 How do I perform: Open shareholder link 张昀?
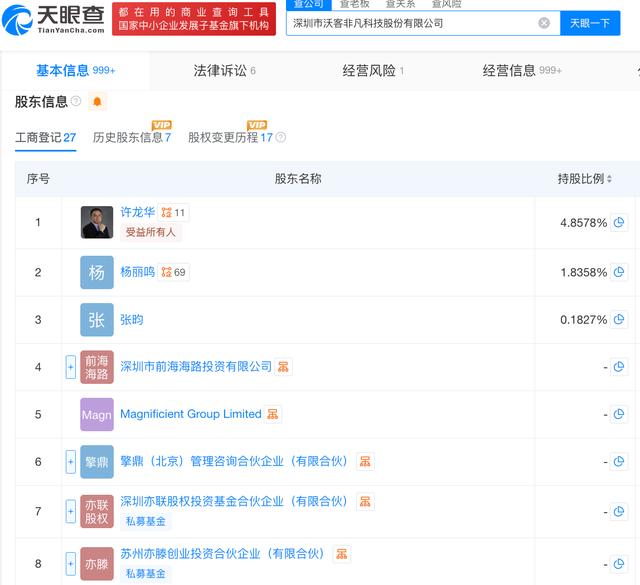(132, 320)
